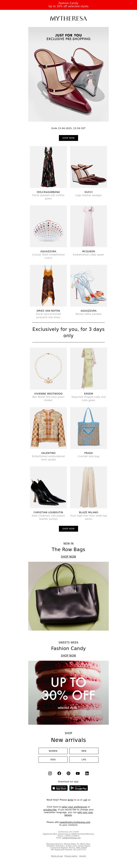View the Prada crochet tote bag thumbnail
This screenshot has width=137, height=868.
(89, 428)
